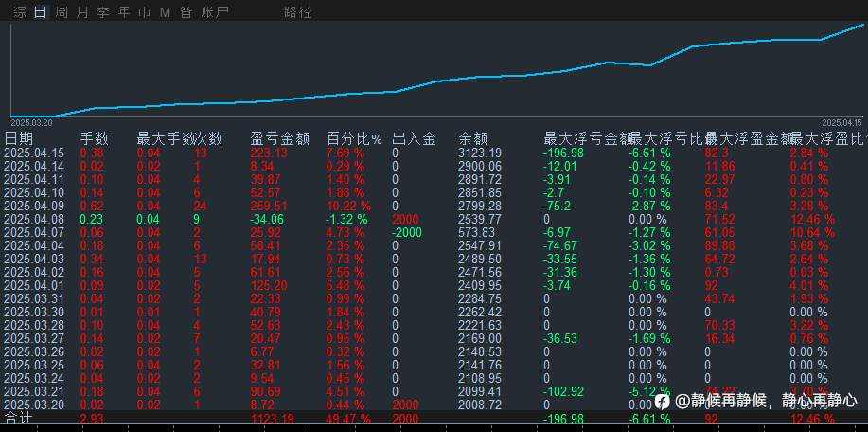Select the 年 yearly tab
The width and height of the screenshot is (868, 432).
coord(124,12)
